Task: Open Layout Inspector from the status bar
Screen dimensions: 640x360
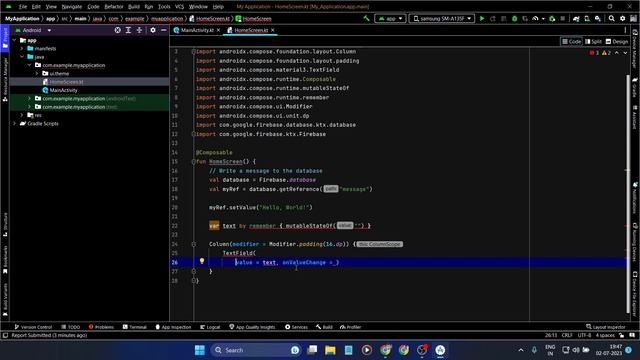Action: pos(605,327)
